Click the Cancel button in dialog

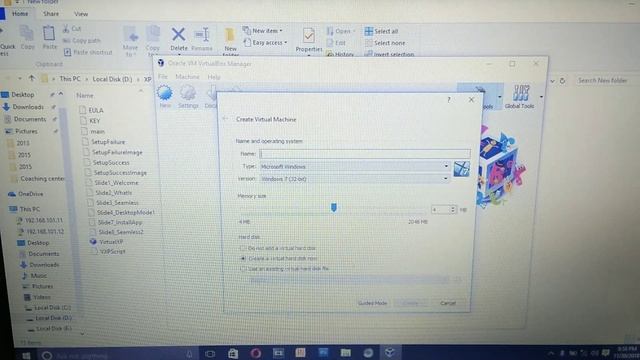pyautogui.click(x=448, y=303)
